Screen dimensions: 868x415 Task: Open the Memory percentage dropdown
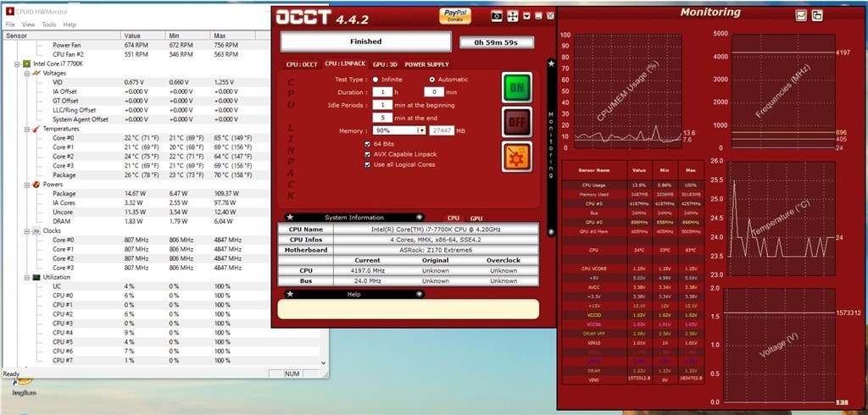420,130
